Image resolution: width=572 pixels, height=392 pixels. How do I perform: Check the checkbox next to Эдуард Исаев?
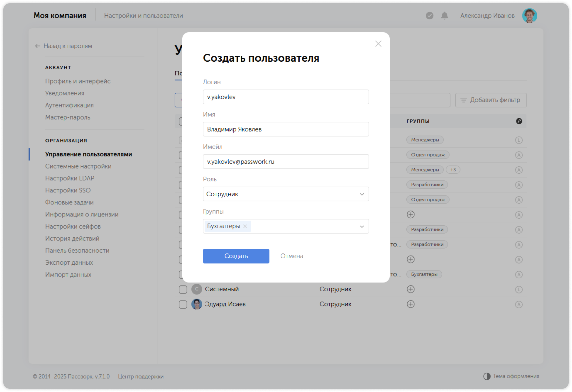point(183,304)
